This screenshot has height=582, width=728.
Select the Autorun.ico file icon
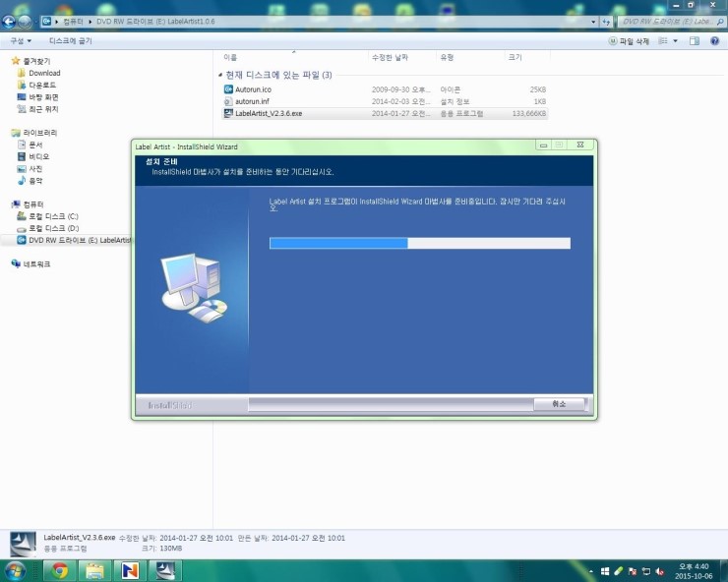tap(228, 89)
